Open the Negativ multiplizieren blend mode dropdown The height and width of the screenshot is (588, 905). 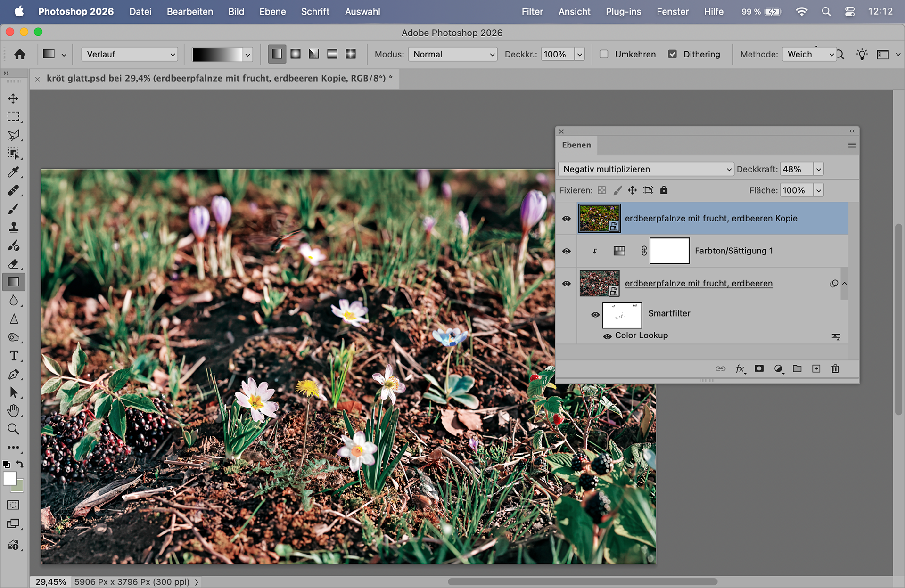coord(646,169)
